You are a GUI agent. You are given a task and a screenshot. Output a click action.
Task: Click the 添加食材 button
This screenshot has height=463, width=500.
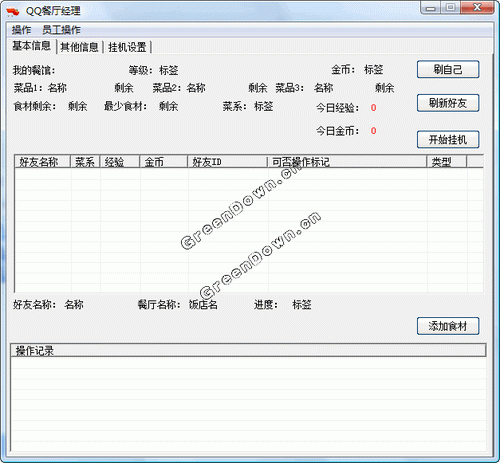tap(448, 326)
